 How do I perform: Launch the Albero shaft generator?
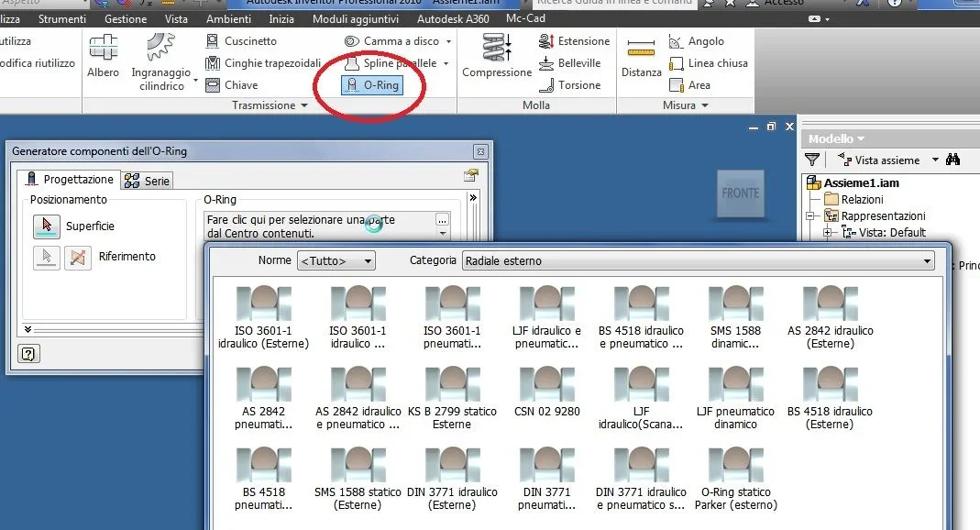coord(103,56)
